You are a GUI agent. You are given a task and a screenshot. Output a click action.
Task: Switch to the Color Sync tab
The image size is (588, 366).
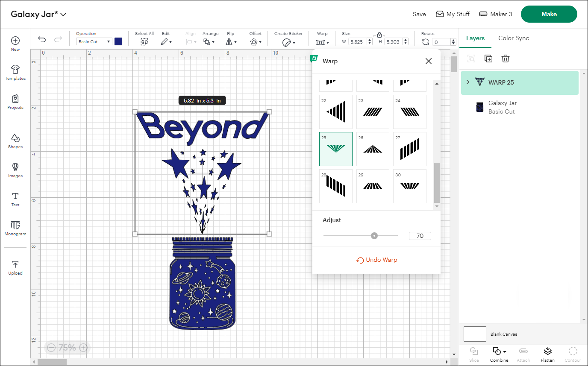514,38
